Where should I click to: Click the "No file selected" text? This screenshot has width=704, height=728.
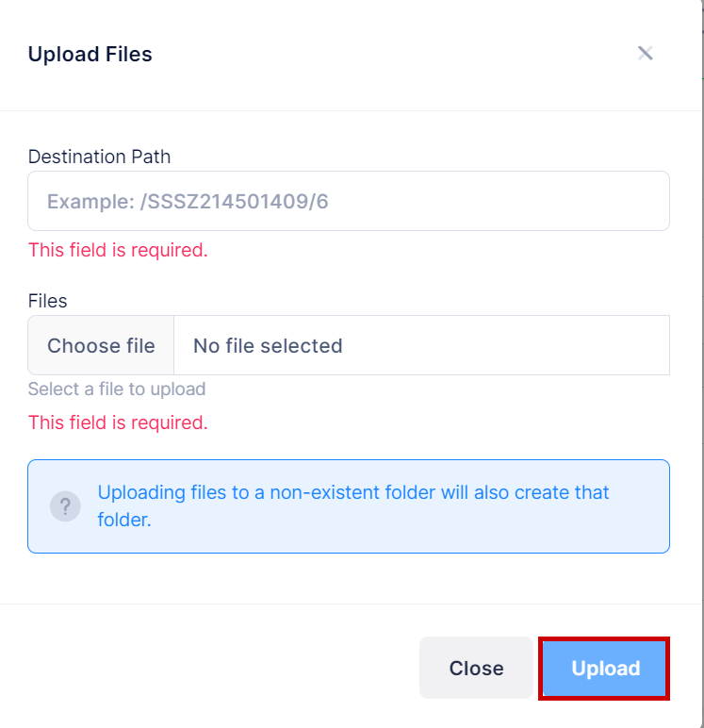[x=268, y=346]
